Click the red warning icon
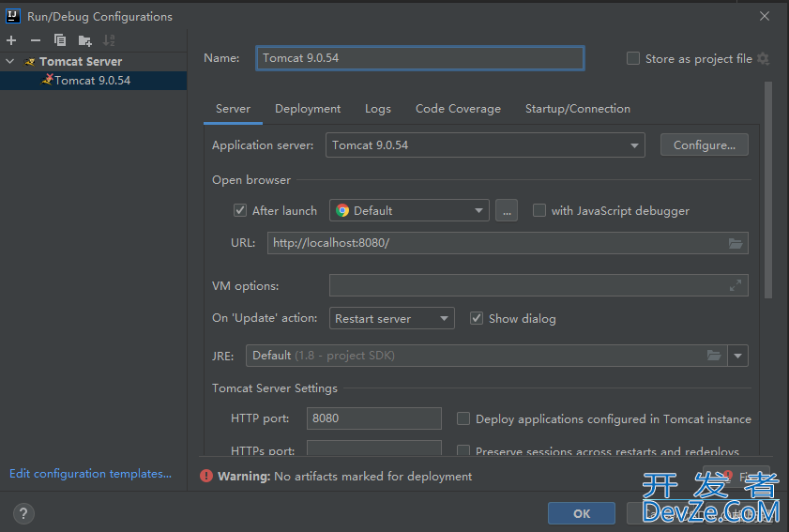This screenshot has width=789, height=532. 206,476
